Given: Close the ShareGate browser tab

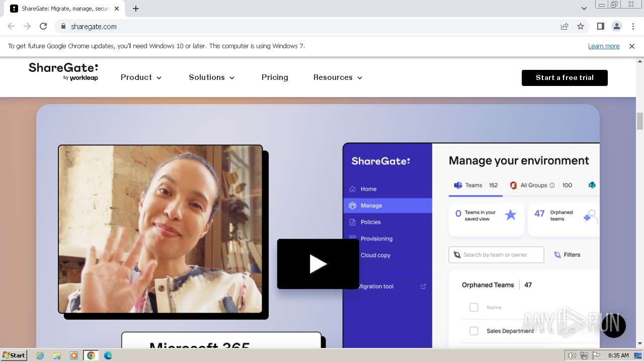Looking at the screenshot, I should point(117,9).
